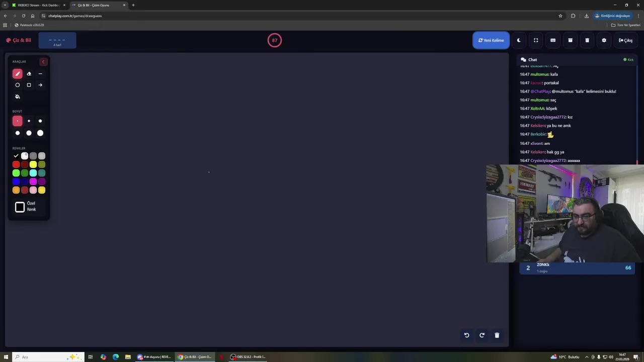The image size is (644, 362).
Task: Click the green Kick status indicator
Action: (628, 60)
